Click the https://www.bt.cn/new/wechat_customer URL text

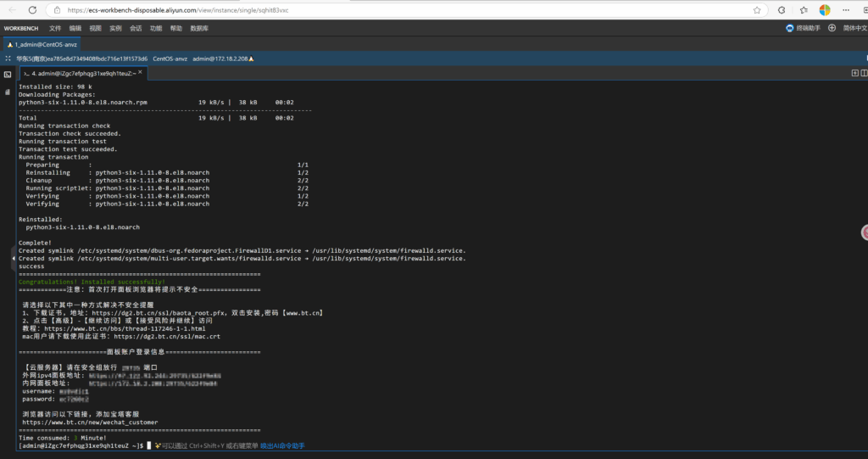[90, 422]
